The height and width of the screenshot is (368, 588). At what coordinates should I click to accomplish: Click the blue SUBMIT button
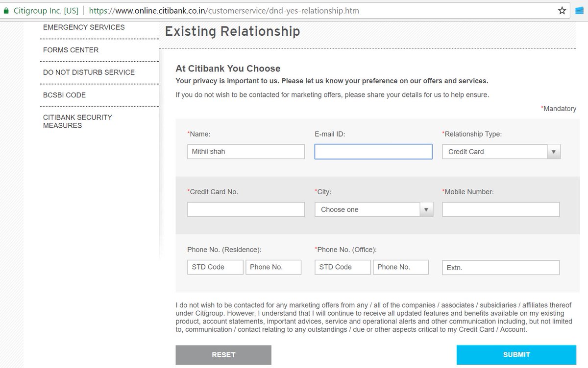(516, 355)
